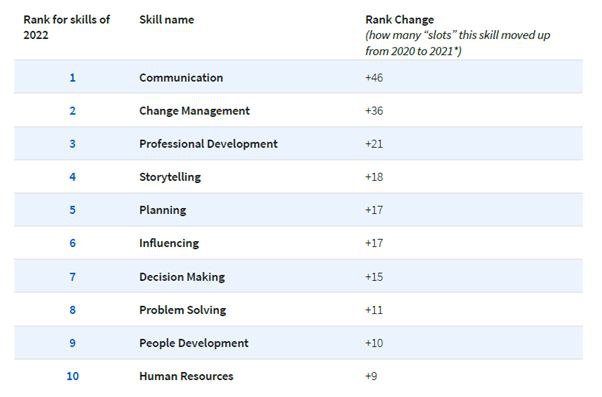This screenshot has height=397, width=602.
Task: Click rank number 5
Action: click(72, 210)
